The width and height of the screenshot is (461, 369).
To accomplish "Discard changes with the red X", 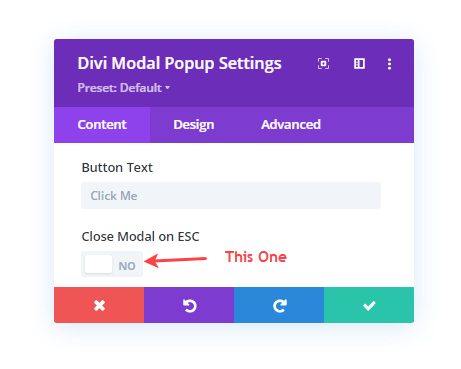I will (99, 305).
